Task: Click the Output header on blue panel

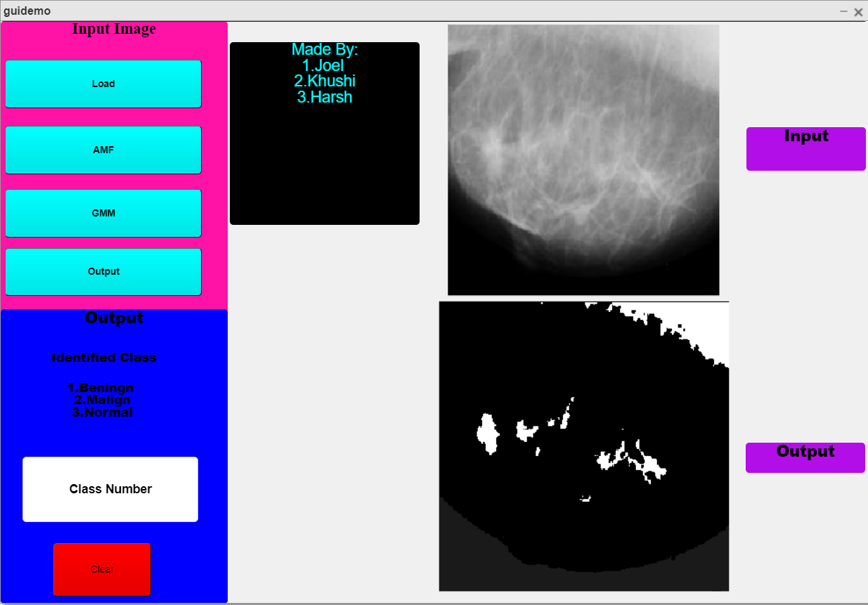Action: point(115,318)
